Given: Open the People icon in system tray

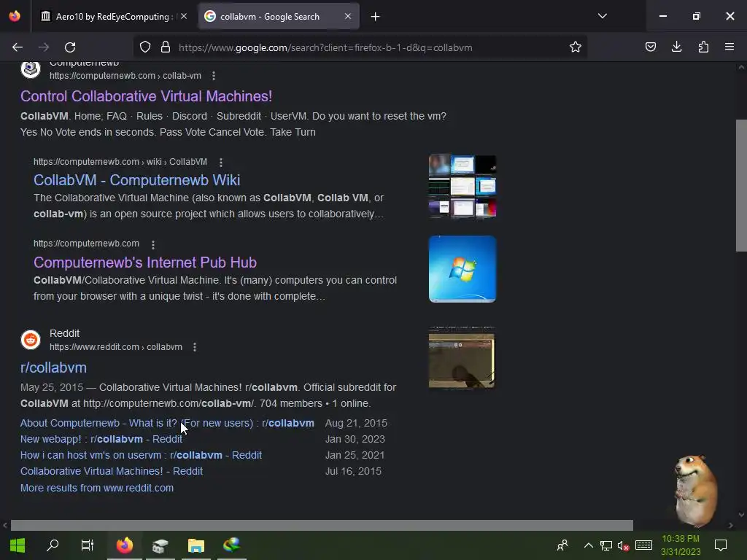Looking at the screenshot, I should (x=562, y=545).
